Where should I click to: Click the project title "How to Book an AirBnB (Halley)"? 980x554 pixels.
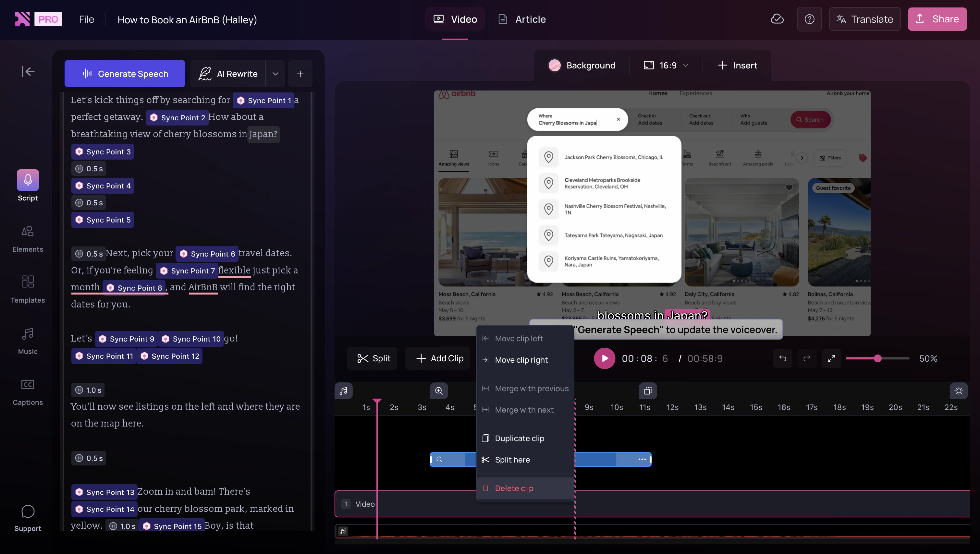click(x=187, y=20)
